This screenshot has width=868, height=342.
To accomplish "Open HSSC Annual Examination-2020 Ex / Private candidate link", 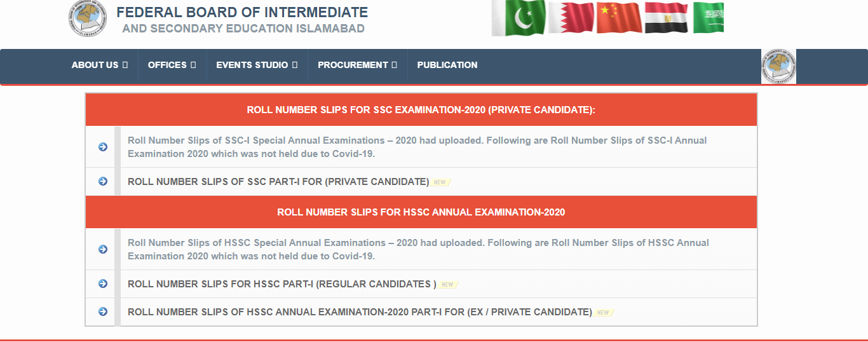I will pos(360,312).
